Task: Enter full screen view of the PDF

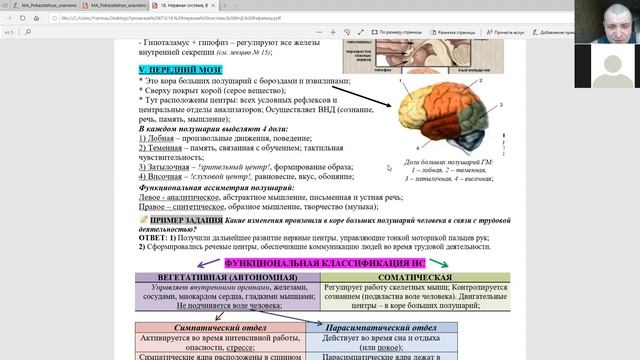Action: (x=360, y=32)
